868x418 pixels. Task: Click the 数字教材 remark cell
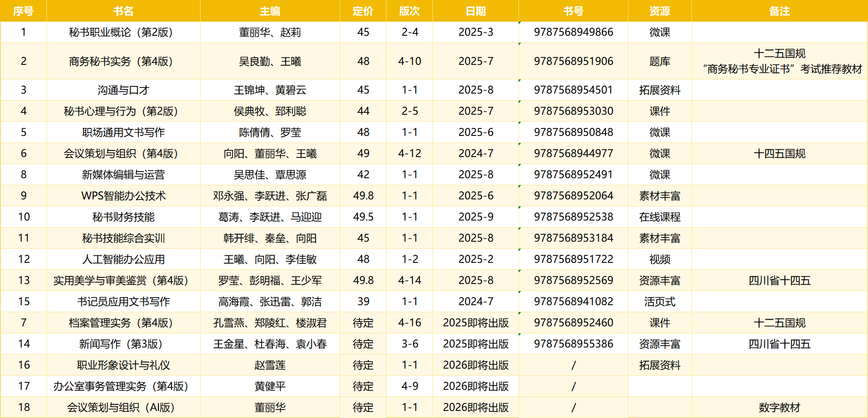pos(779,408)
